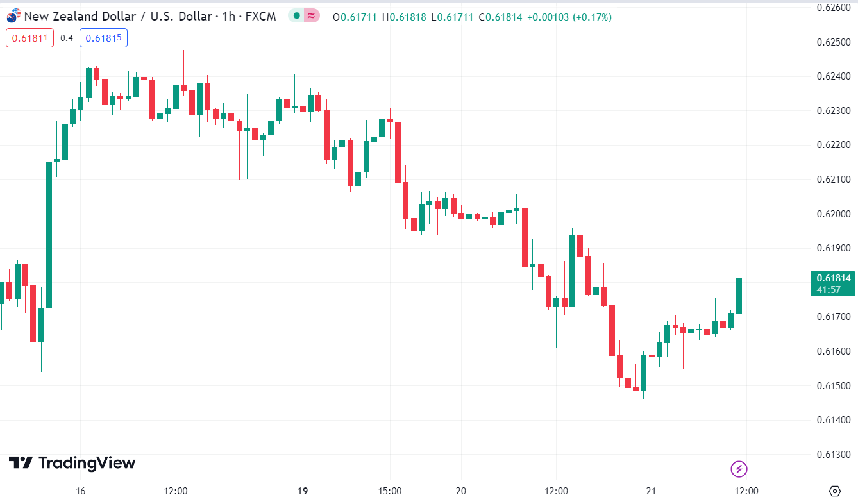Open chart settings hexagon icon
Viewport: 858px width, 504px height.
(x=834, y=491)
